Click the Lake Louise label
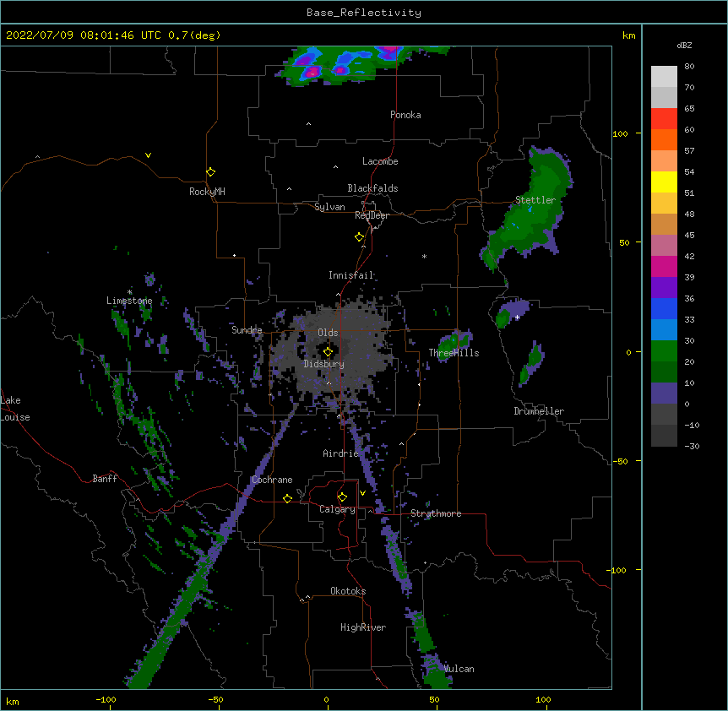The height and width of the screenshot is (711, 728). [15, 409]
